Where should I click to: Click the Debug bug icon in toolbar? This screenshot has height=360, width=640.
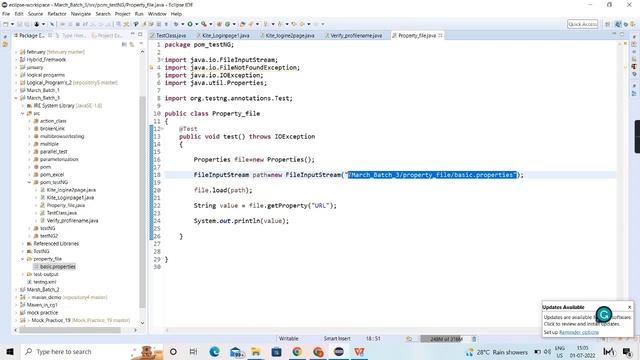tap(176, 24)
